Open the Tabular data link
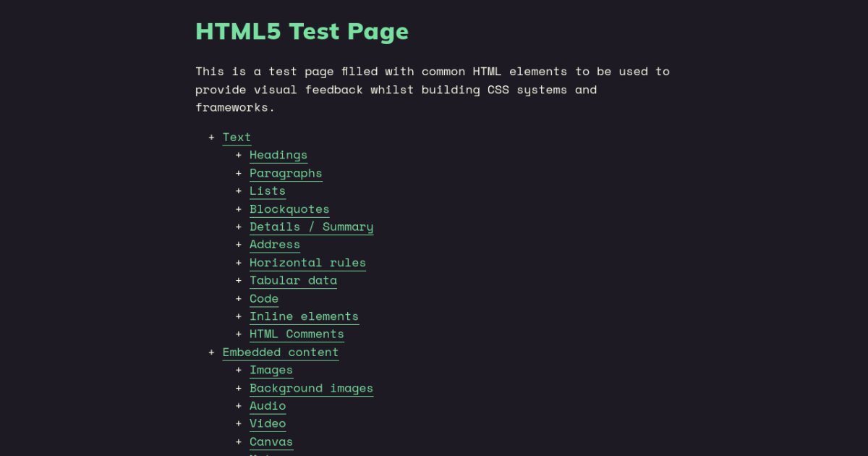The height and width of the screenshot is (456, 868). tap(293, 280)
